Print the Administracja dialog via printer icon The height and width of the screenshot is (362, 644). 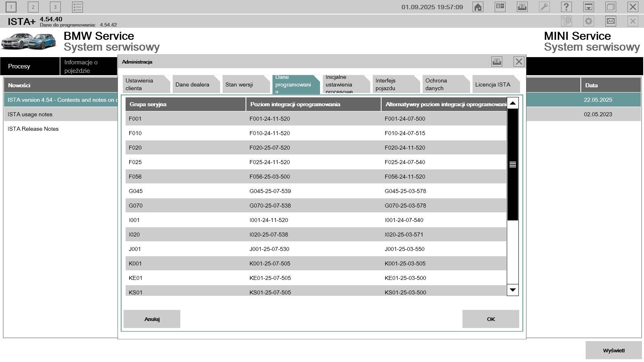point(497,62)
